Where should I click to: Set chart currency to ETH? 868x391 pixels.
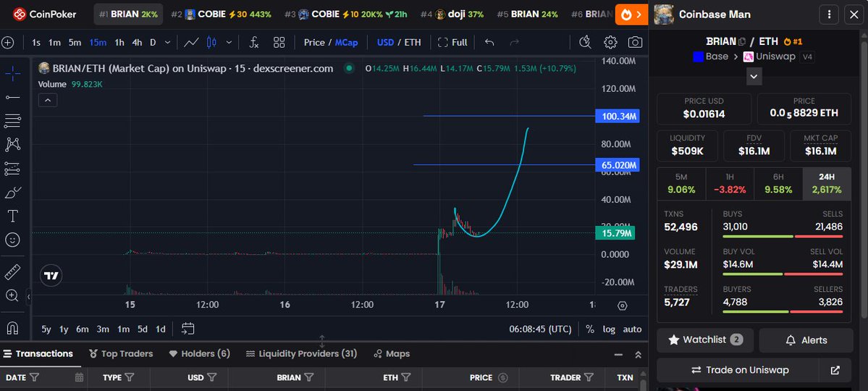(x=413, y=42)
